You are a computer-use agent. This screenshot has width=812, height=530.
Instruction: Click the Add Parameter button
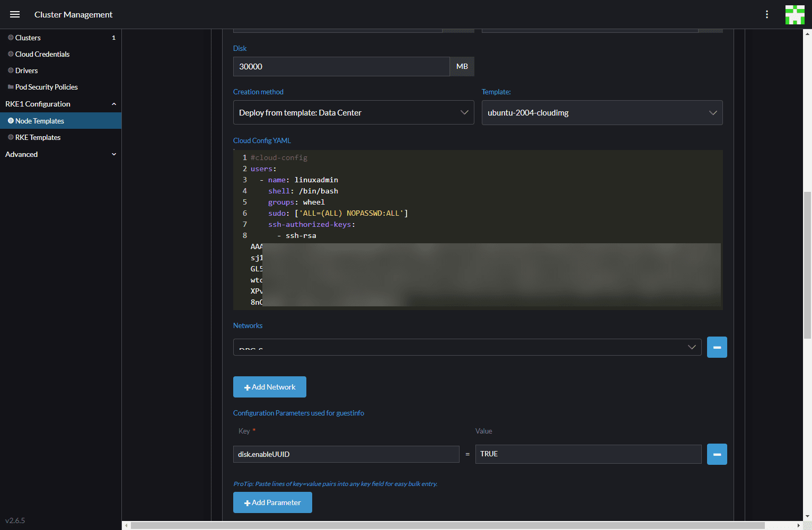272,502
